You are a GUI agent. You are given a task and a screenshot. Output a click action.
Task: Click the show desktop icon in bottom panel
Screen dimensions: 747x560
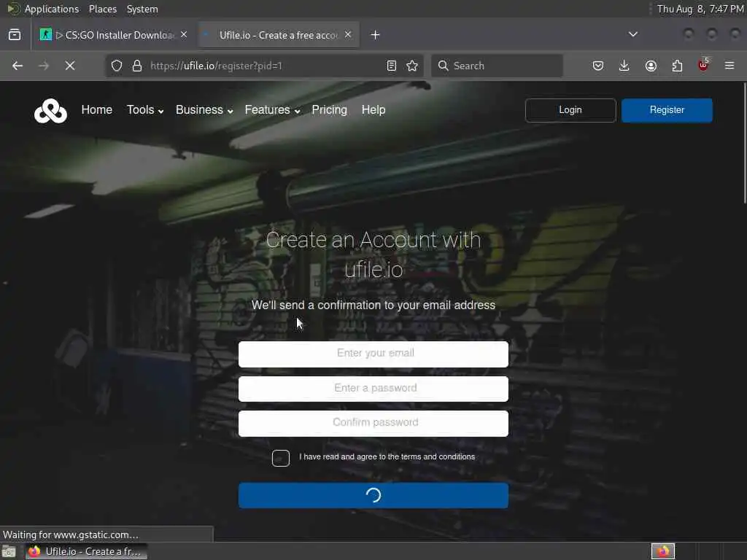pos(9,552)
